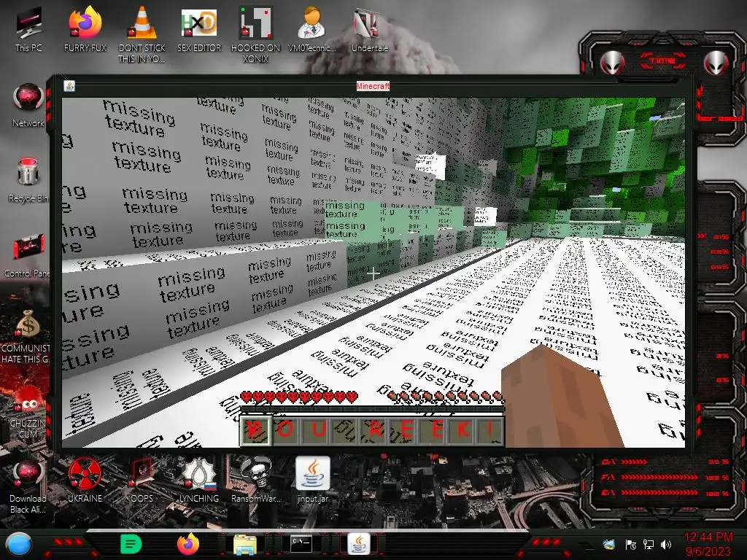747x560 pixels.
Task: Open the RansomWar skull shortcut
Action: pos(256,480)
